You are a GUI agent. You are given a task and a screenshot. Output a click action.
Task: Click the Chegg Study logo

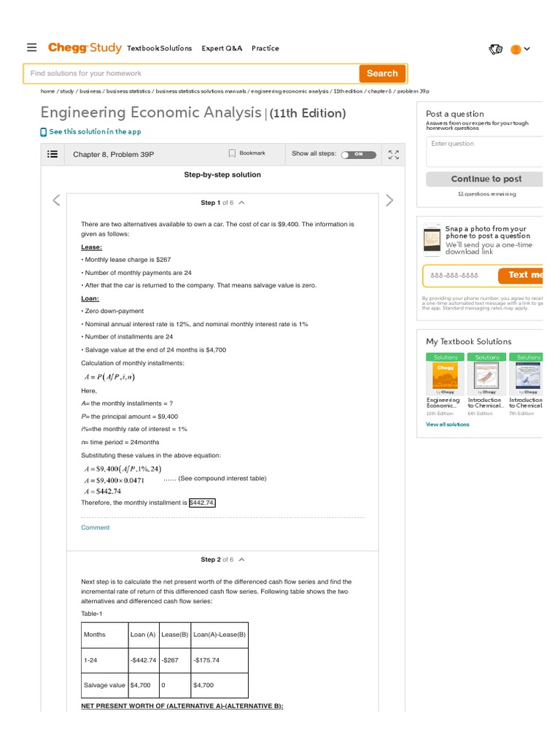(x=85, y=48)
